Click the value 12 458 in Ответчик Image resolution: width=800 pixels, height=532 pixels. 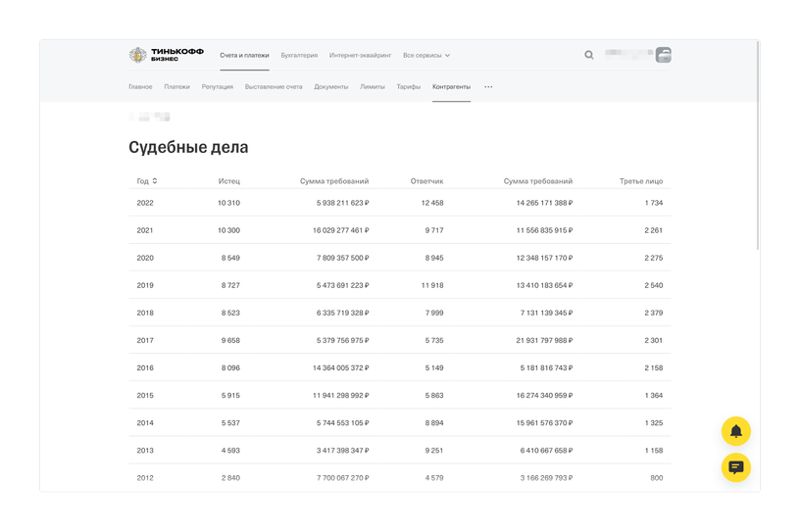tap(432, 203)
